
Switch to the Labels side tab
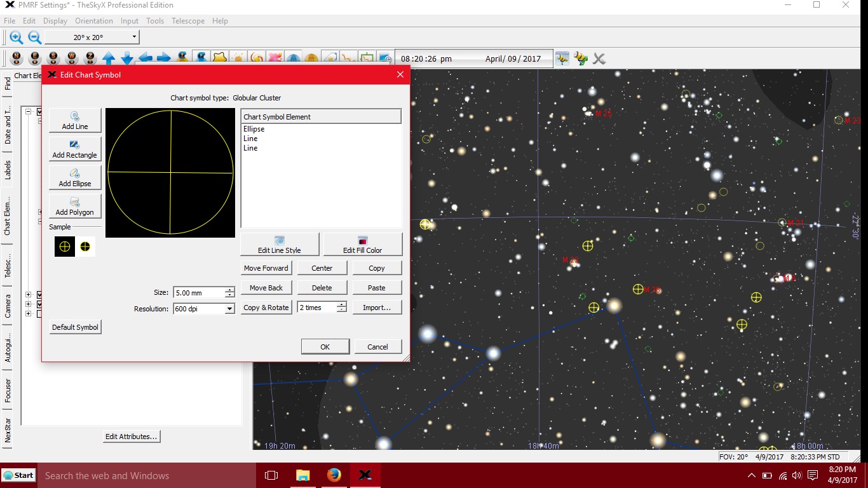[x=8, y=169]
